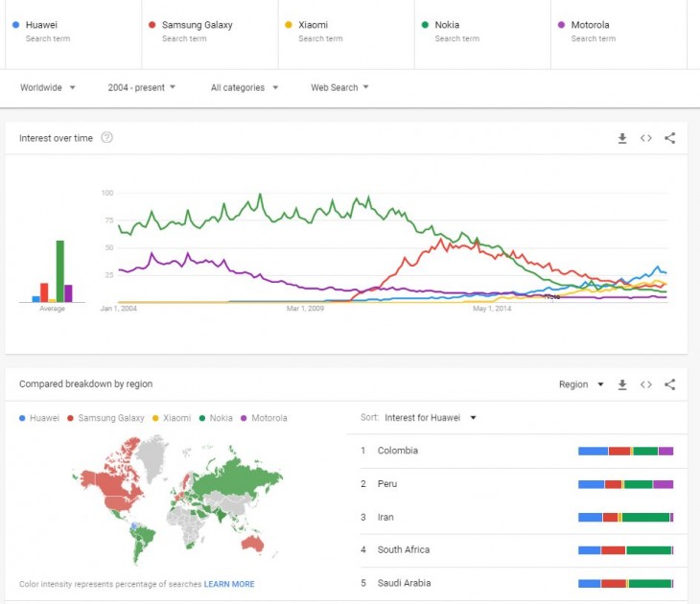Download the Interest over time data
Screen dimensions: 700x604
pyautogui.click(x=622, y=138)
